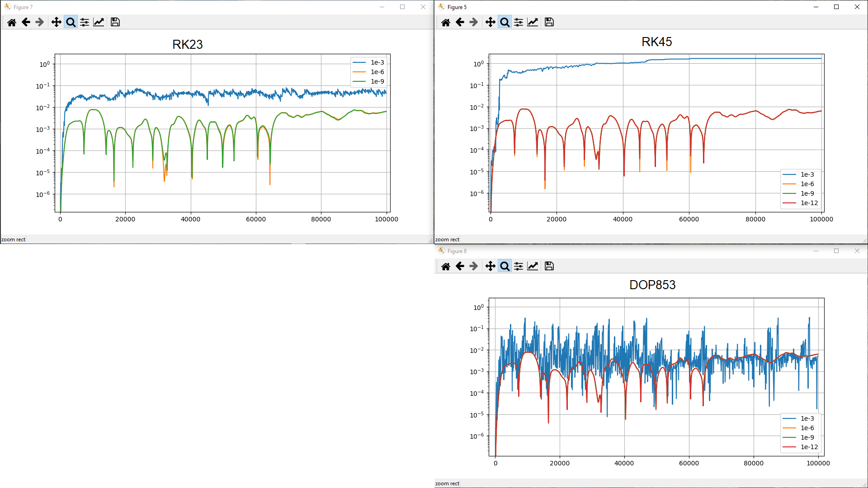Open the Figure 7 system menu icon
This screenshot has height=488, width=868.
(x=7, y=7)
